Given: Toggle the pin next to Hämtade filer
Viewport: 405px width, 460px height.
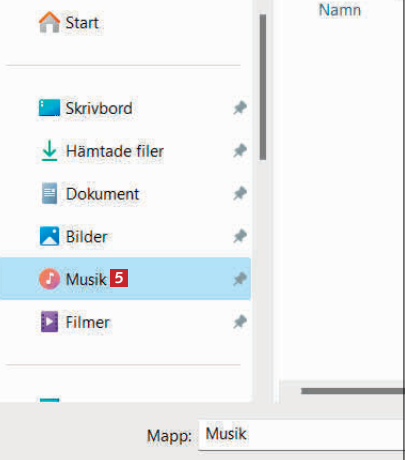Looking at the screenshot, I should [240, 151].
